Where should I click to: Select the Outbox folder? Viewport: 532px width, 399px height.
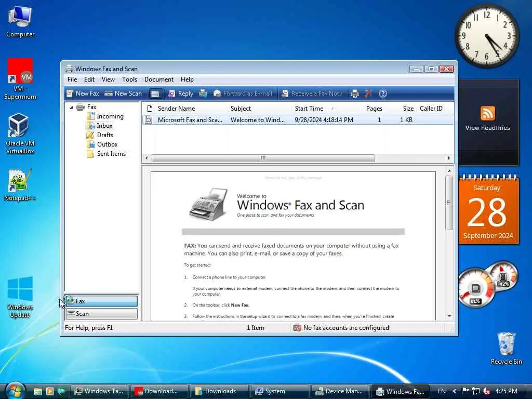click(102, 144)
